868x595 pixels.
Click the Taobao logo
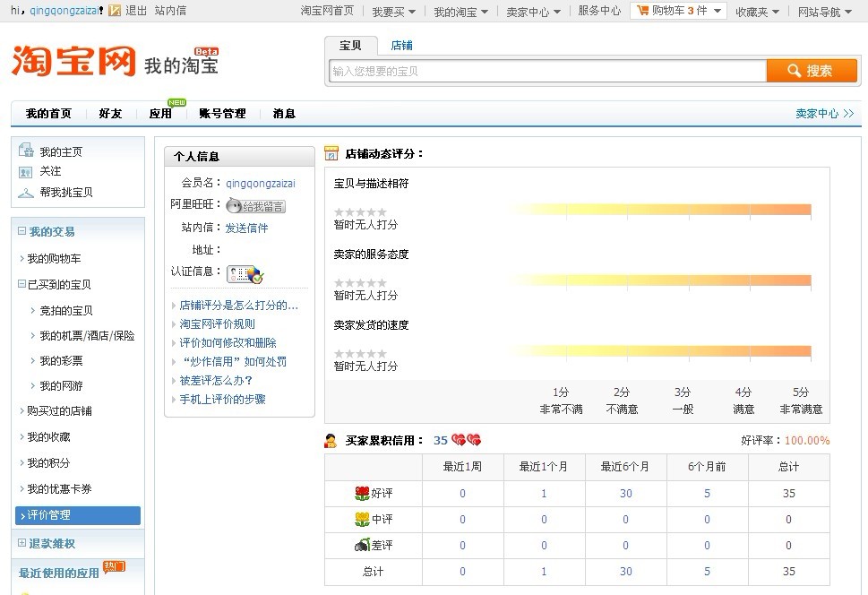[73, 61]
